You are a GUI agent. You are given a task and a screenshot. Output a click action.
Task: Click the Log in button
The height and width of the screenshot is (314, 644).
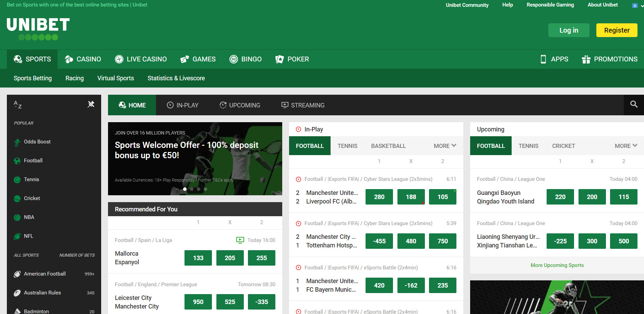[569, 30]
